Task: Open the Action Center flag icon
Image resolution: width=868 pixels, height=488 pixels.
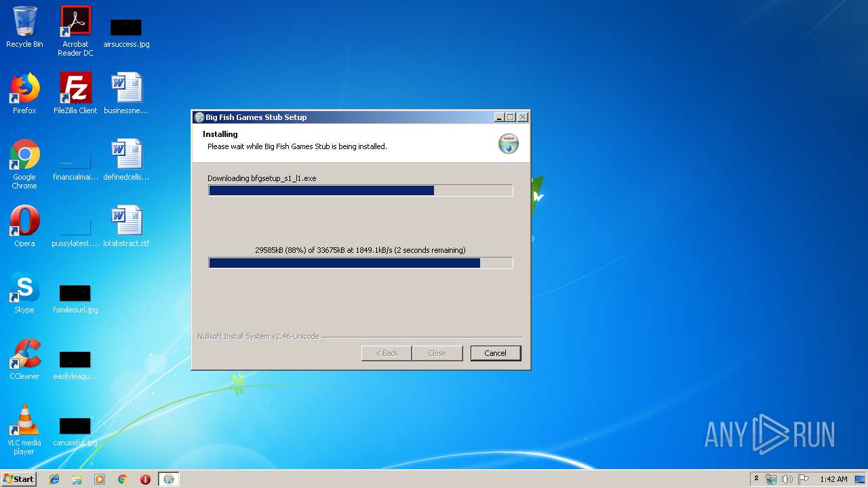Action: [804, 479]
